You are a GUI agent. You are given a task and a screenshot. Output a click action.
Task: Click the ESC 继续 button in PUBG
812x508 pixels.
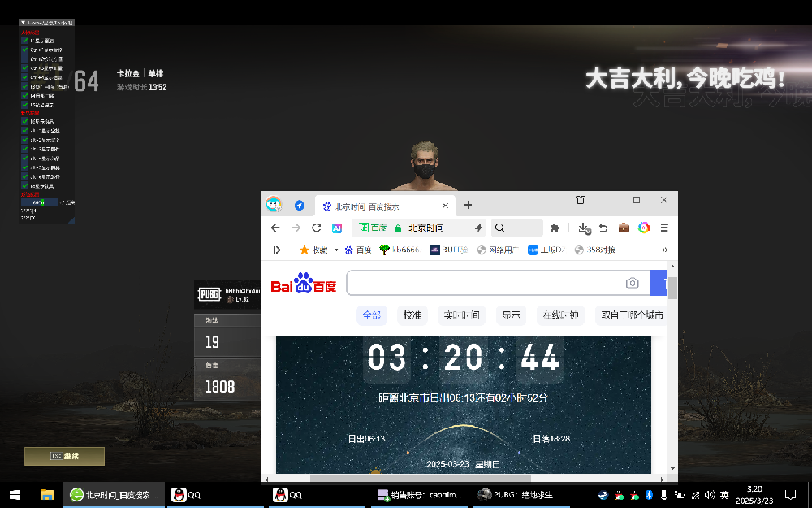pos(64,456)
